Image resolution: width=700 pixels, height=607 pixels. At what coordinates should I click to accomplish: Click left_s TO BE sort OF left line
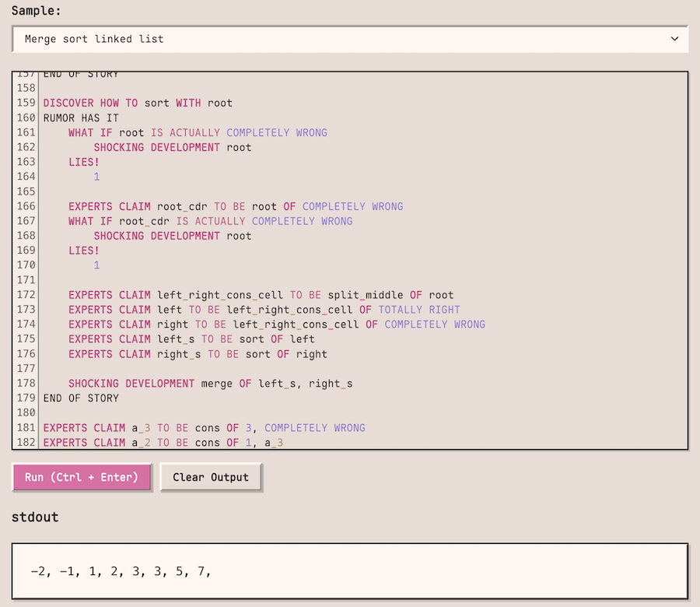[x=191, y=339]
